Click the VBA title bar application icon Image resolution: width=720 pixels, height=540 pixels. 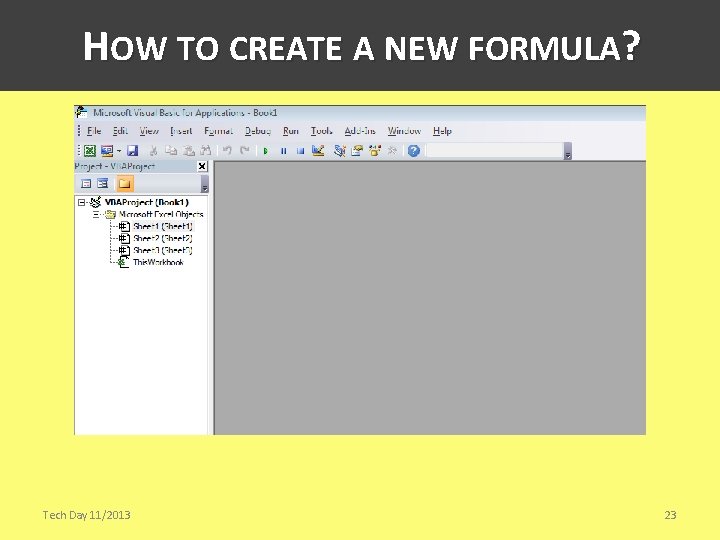[x=82, y=112]
